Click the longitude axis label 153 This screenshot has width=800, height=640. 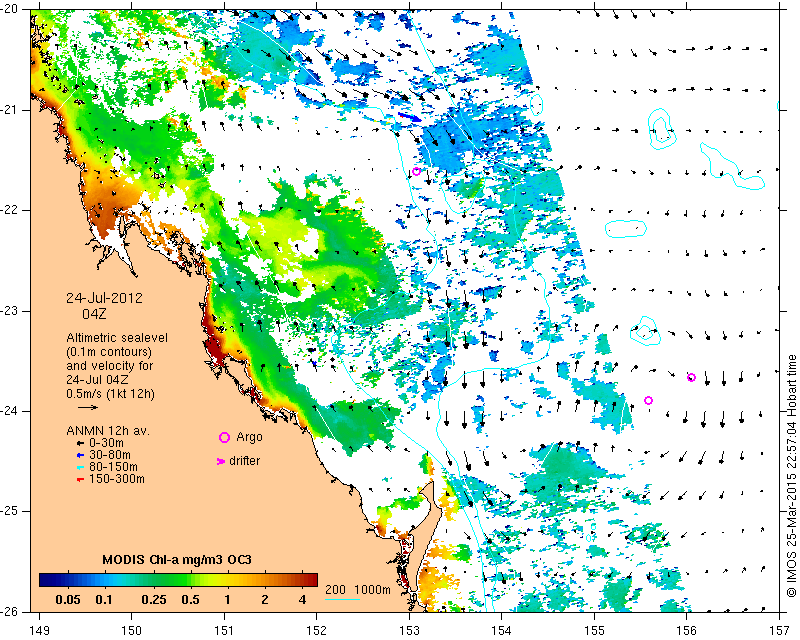(409, 631)
